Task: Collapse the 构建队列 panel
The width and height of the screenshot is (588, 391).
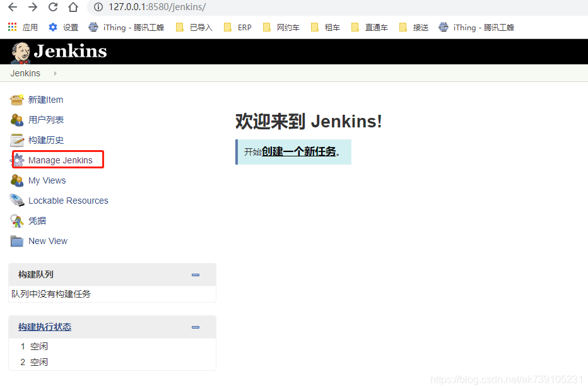Action: 196,275
